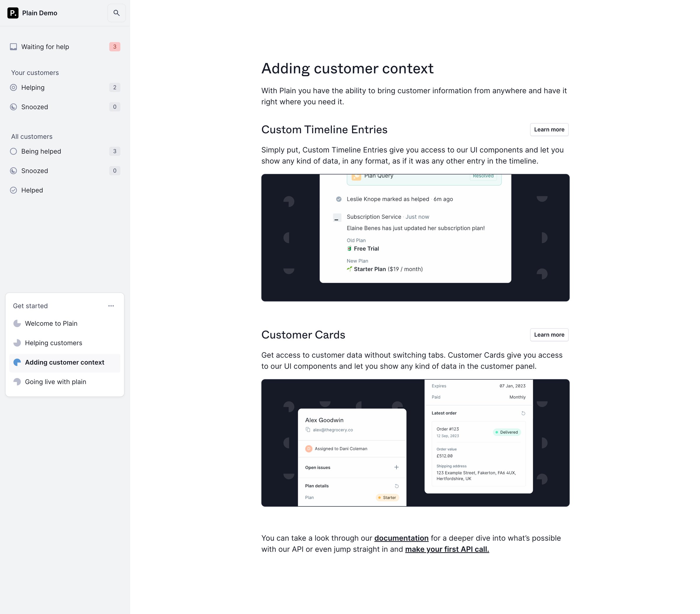Click the Going live with plain icon

(x=17, y=382)
